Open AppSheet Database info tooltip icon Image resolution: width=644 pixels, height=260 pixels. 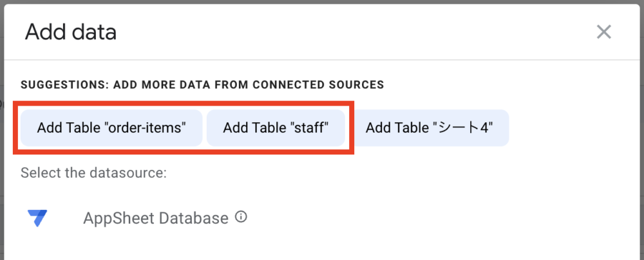(241, 218)
